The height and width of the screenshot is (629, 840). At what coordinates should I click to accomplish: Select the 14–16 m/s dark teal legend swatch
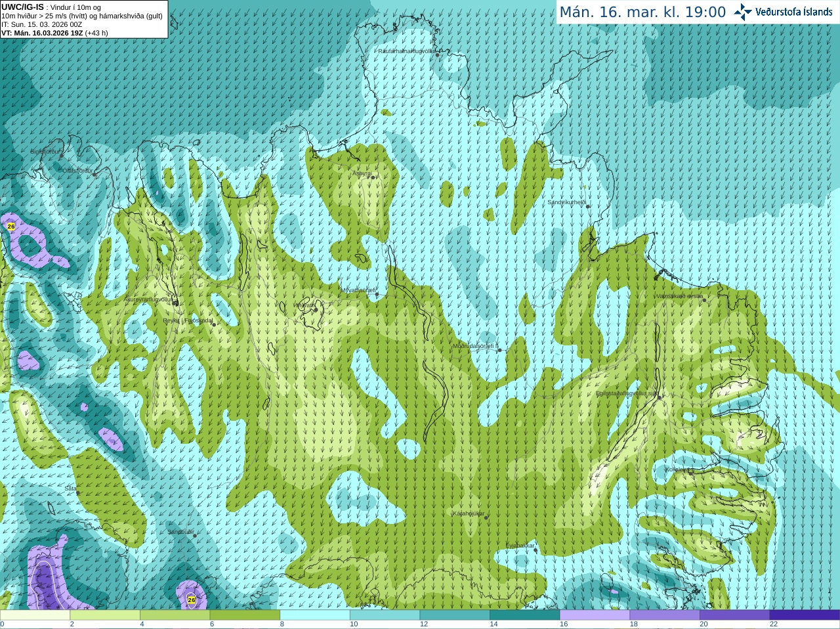(x=525, y=615)
